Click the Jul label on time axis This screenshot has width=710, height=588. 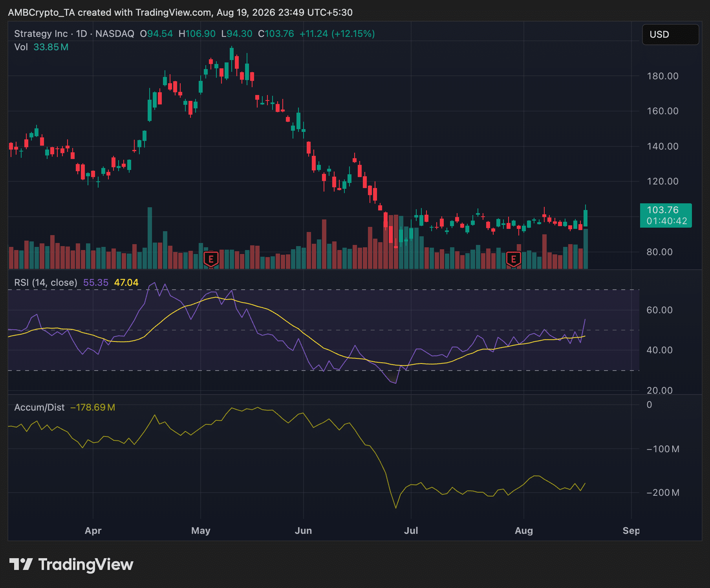[411, 531]
